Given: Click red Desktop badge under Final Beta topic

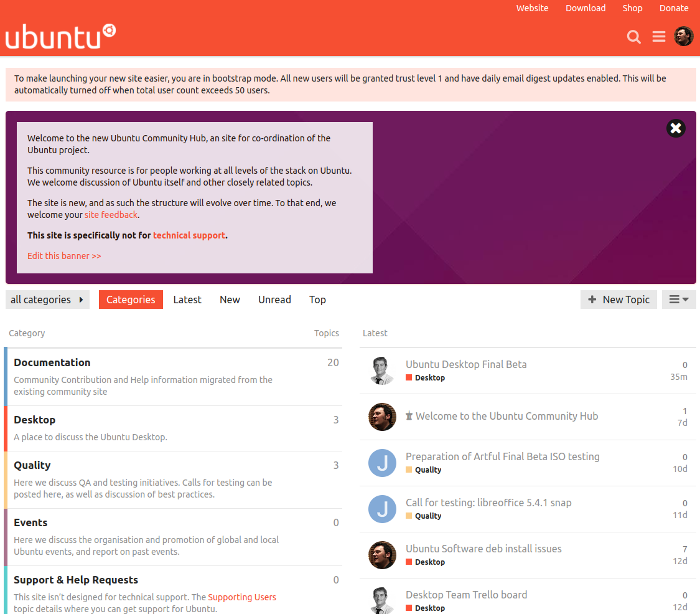Looking at the screenshot, I should click(x=425, y=377).
